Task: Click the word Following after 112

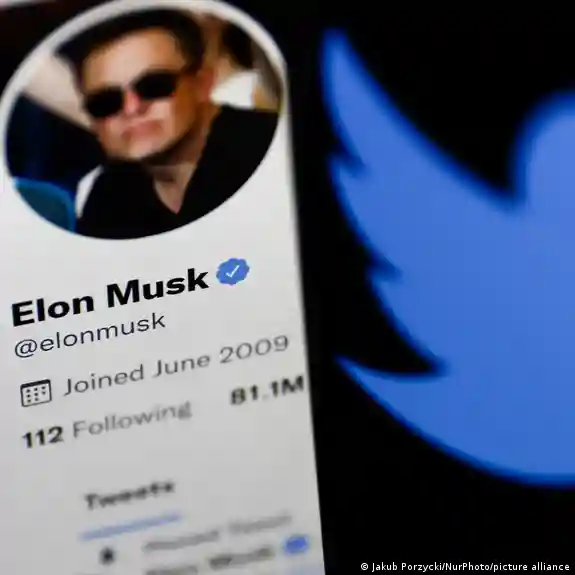Action: click(x=132, y=420)
